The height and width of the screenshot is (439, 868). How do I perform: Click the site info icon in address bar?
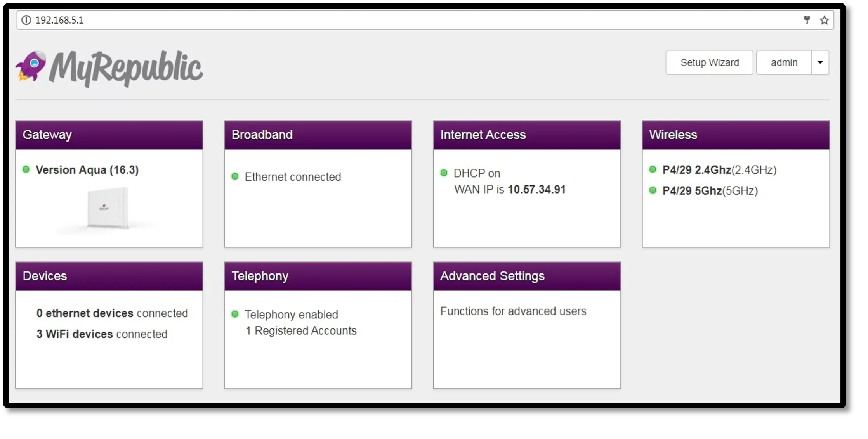26,20
